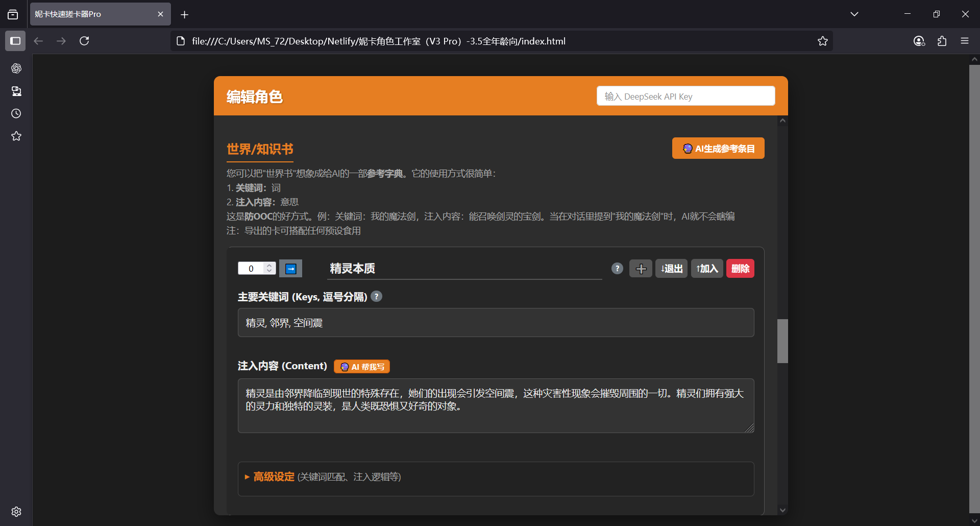
Task: Expand the list all tabs chevron
Action: (x=854, y=14)
